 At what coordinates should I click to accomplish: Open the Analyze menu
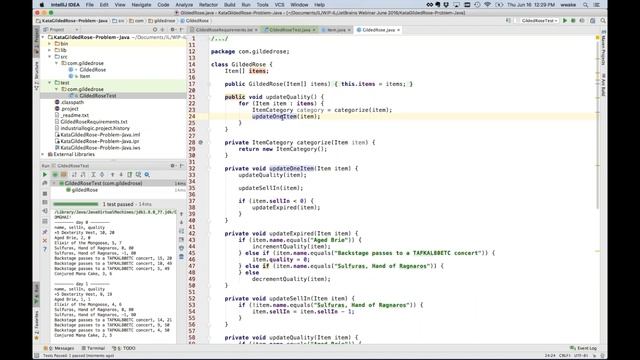[184, 4]
